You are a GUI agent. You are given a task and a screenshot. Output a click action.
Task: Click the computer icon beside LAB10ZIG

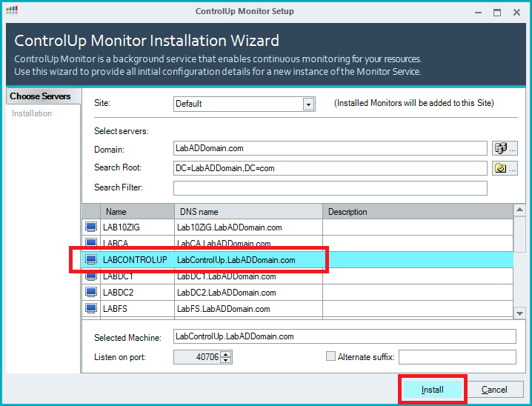pyautogui.click(x=91, y=227)
